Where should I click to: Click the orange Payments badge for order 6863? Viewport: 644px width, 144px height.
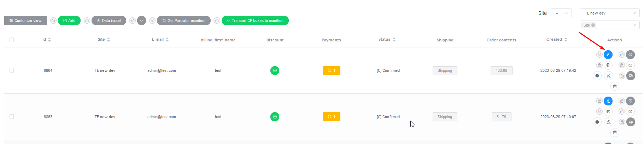331,117
